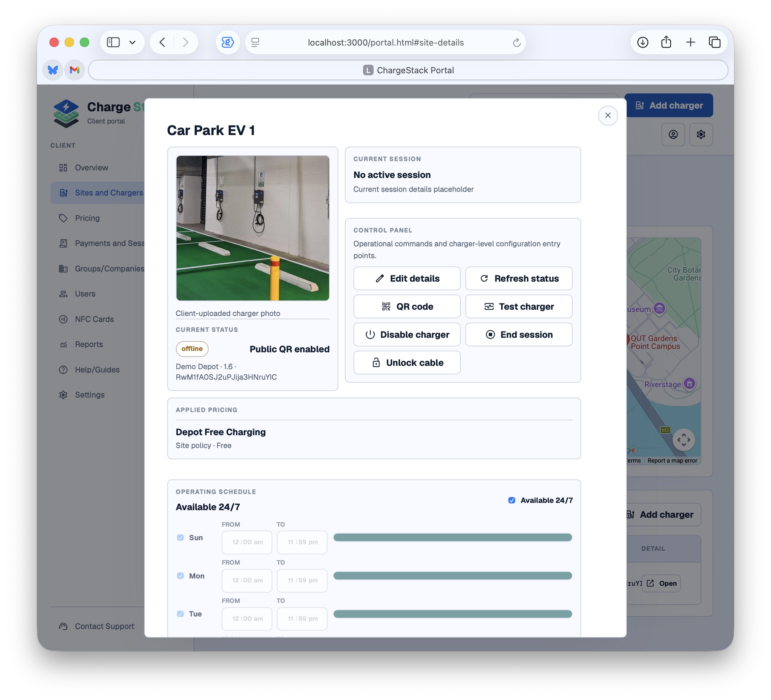Expand the sidebar options chevron
Viewport: 771px width, 700px height.
coord(132,42)
